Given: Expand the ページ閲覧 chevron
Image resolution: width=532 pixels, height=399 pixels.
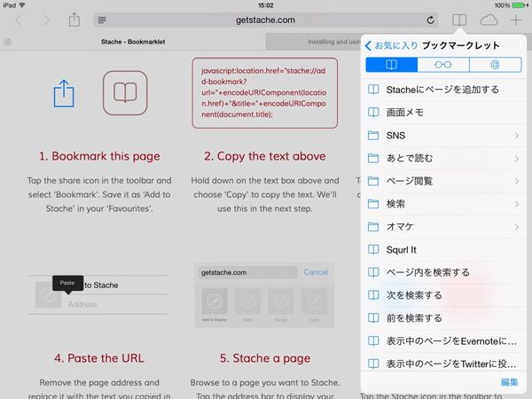Looking at the screenshot, I should coord(517,181).
